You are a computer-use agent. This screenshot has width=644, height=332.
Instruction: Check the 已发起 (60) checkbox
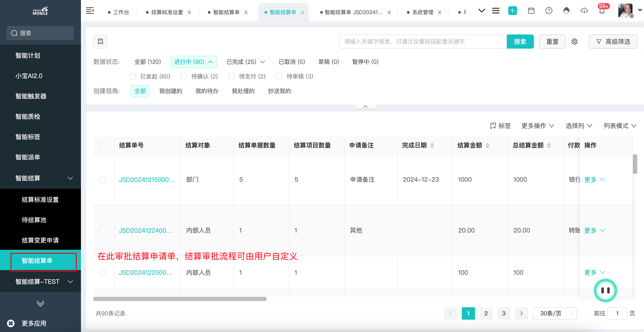point(132,76)
